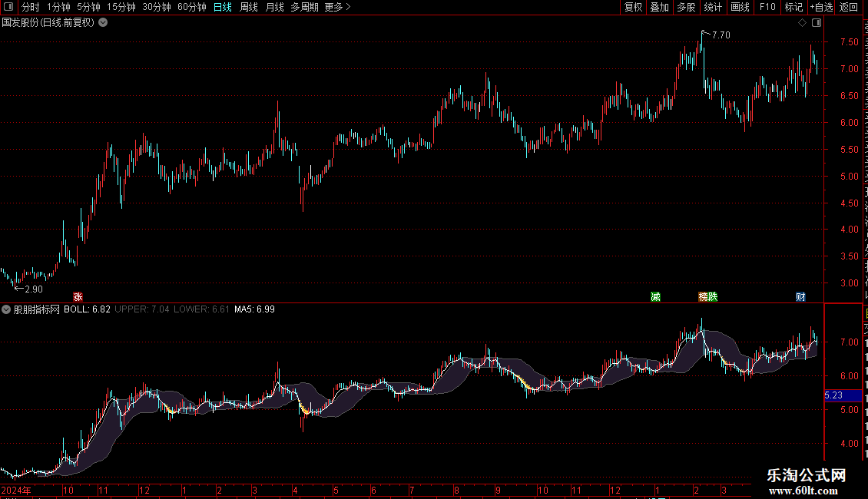Select the 1分钟 period

click(x=58, y=7)
